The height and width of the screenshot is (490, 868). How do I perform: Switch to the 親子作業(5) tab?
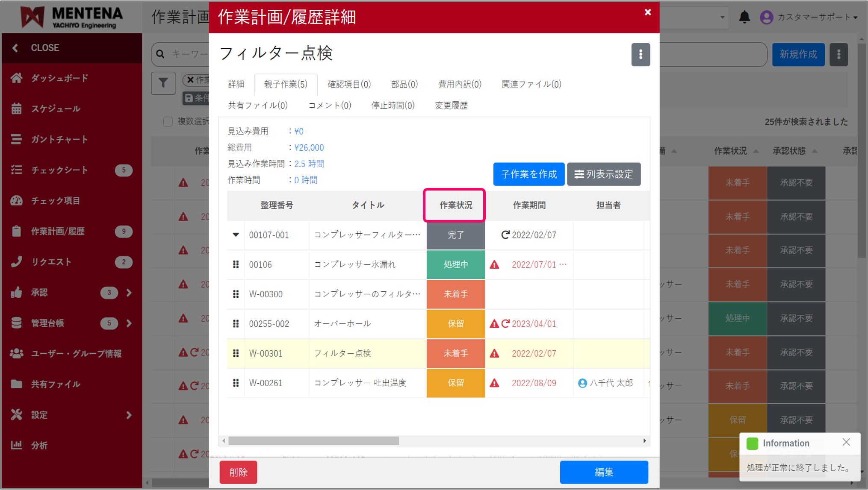(x=286, y=84)
